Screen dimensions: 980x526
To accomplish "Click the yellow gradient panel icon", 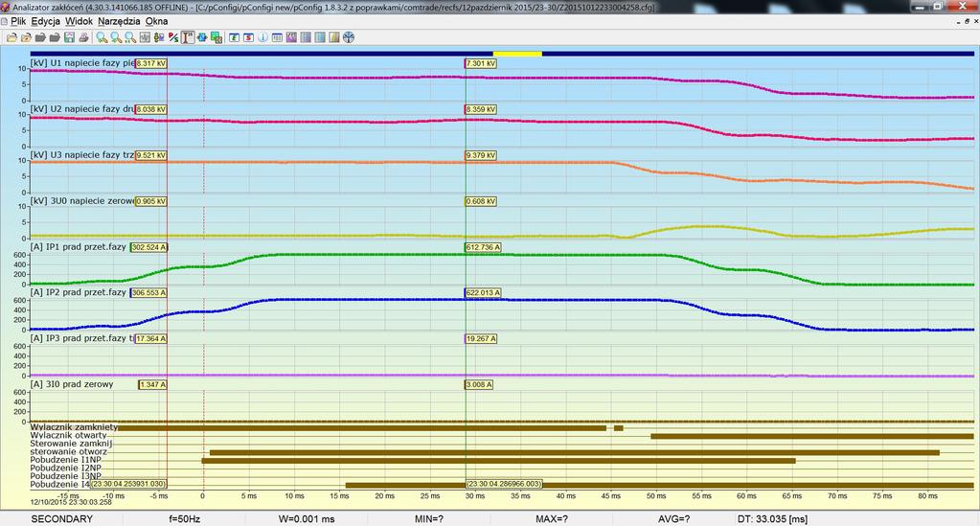I will click(334, 37).
